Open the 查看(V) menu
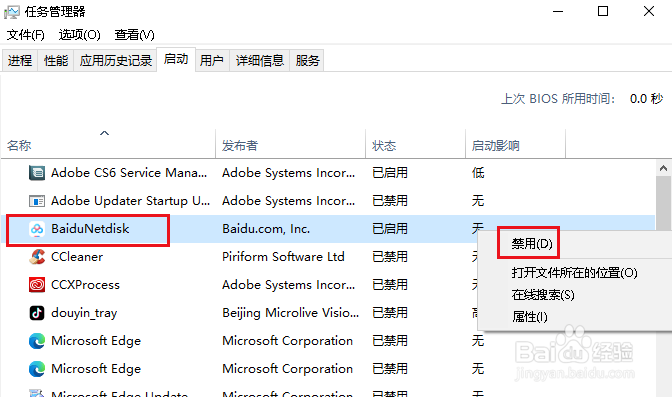Viewport: 672px width, 397px height. [x=135, y=35]
